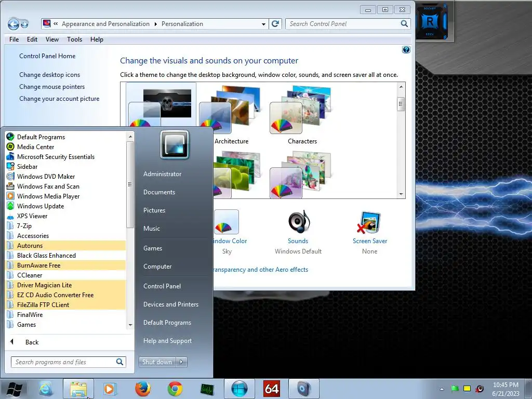Expand the BurnAware Free folder
532x399 pixels.
click(66, 265)
